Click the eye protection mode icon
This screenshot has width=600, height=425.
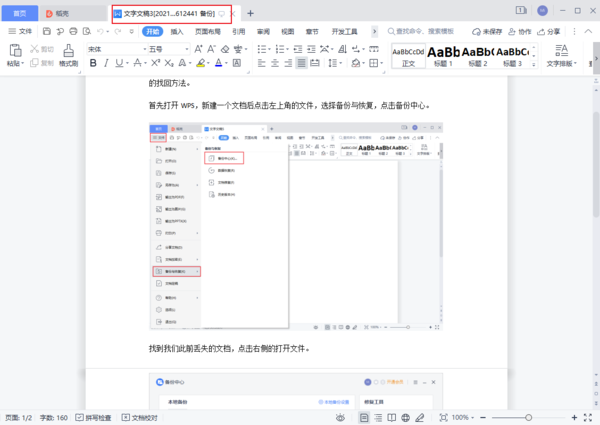click(340, 418)
